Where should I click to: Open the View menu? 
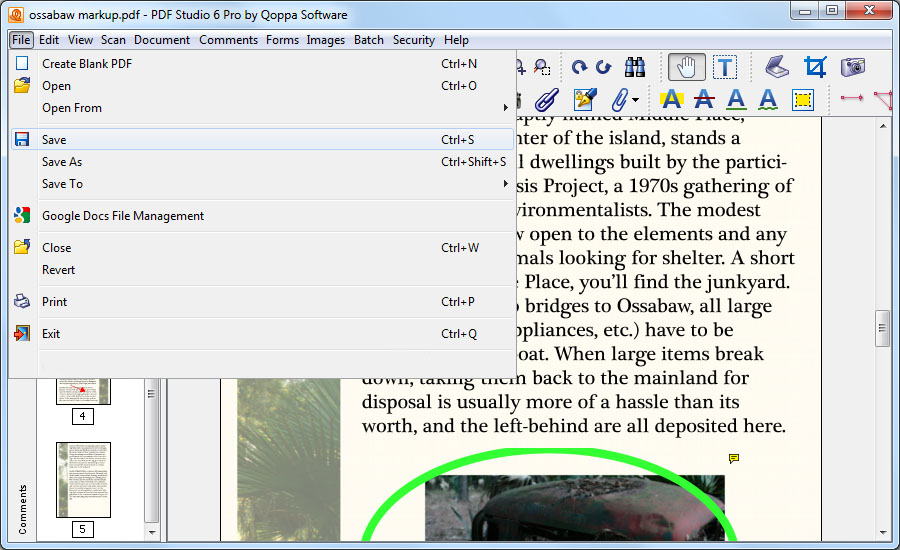[x=80, y=40]
